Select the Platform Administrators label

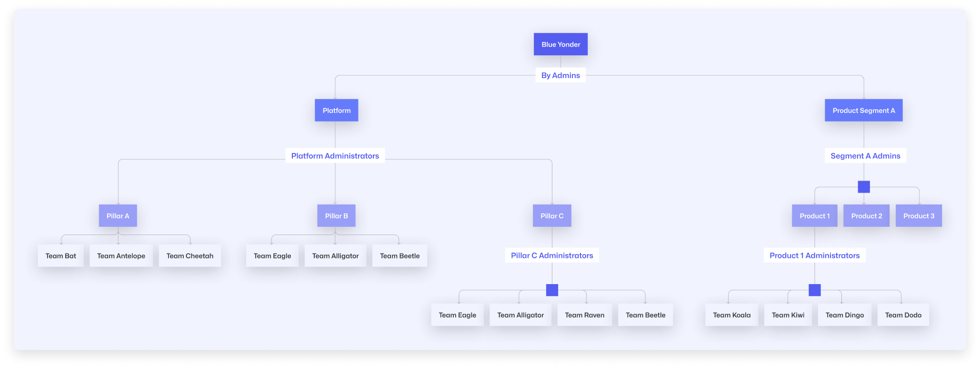[335, 156]
